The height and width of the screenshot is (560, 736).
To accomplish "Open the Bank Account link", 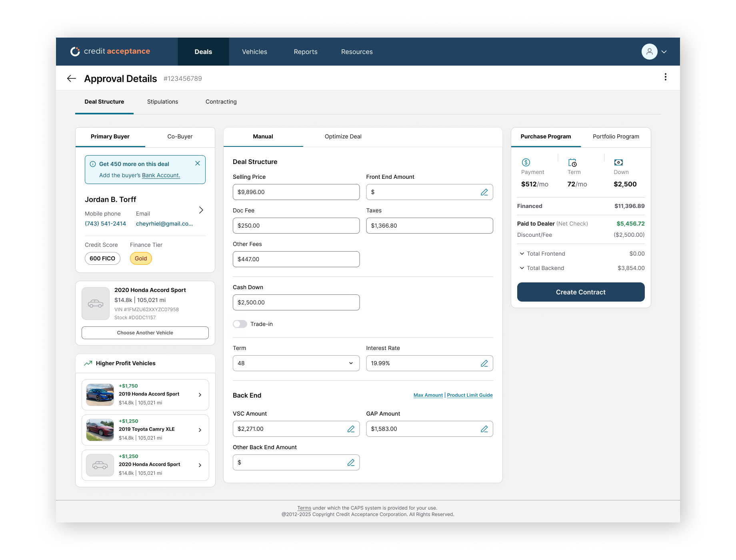I will point(161,175).
